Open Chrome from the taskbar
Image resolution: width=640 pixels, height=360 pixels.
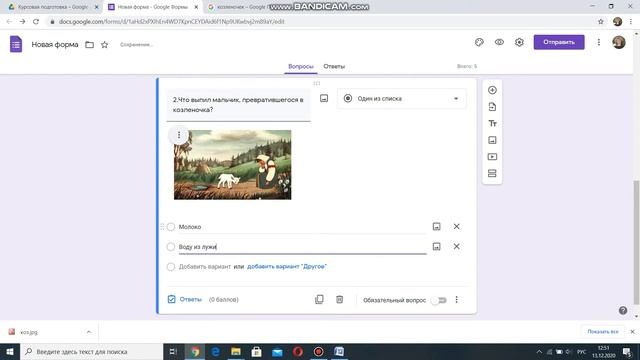(195, 351)
